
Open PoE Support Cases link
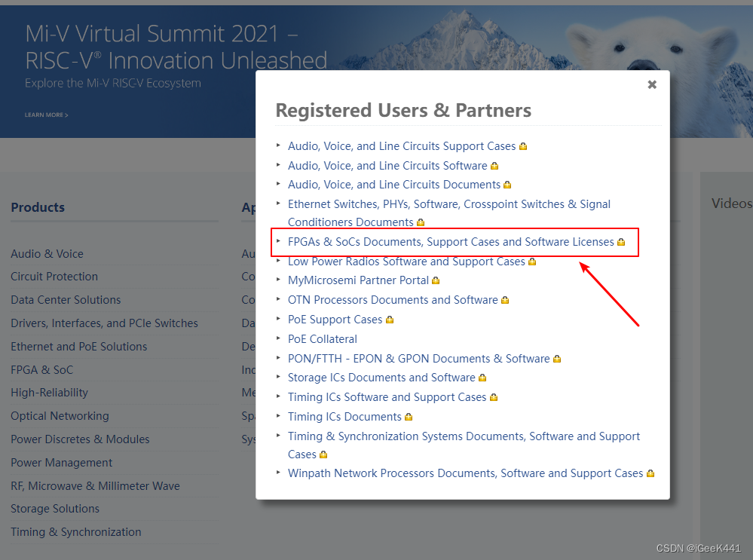(335, 320)
